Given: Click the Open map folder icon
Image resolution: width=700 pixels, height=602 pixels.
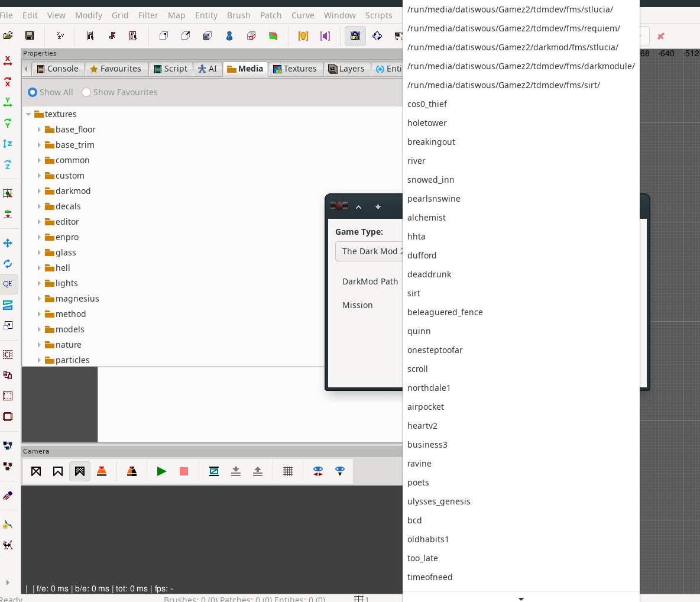Looking at the screenshot, I should 8,36.
